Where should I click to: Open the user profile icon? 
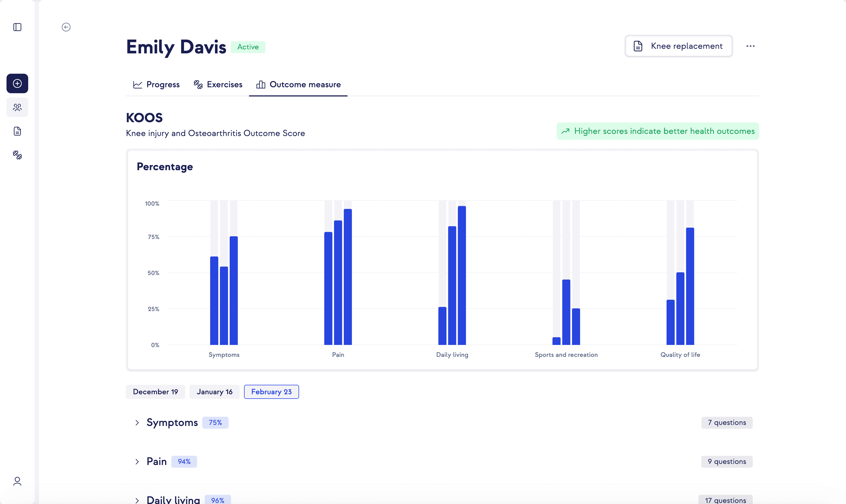click(x=17, y=481)
